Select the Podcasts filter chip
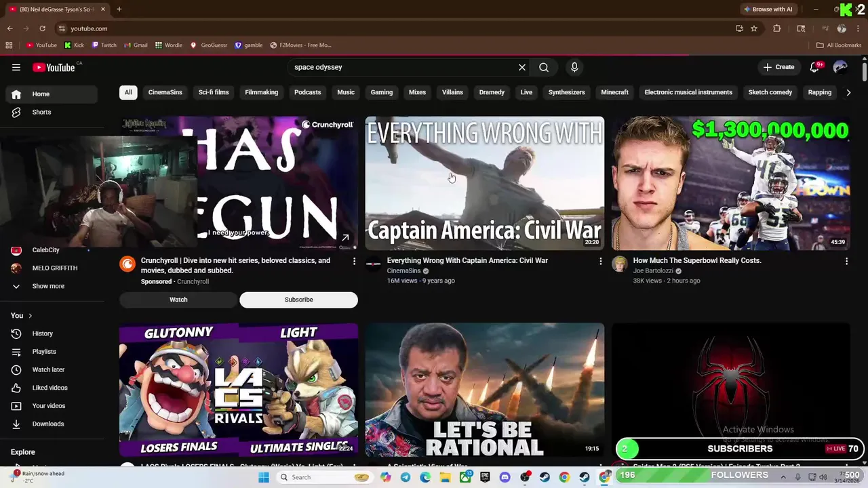This screenshot has height=488, width=868. click(x=308, y=92)
